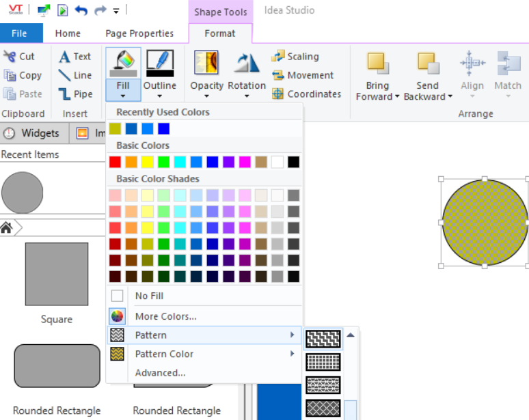Open Scaling options
This screenshot has height=420, width=529.
295,57
